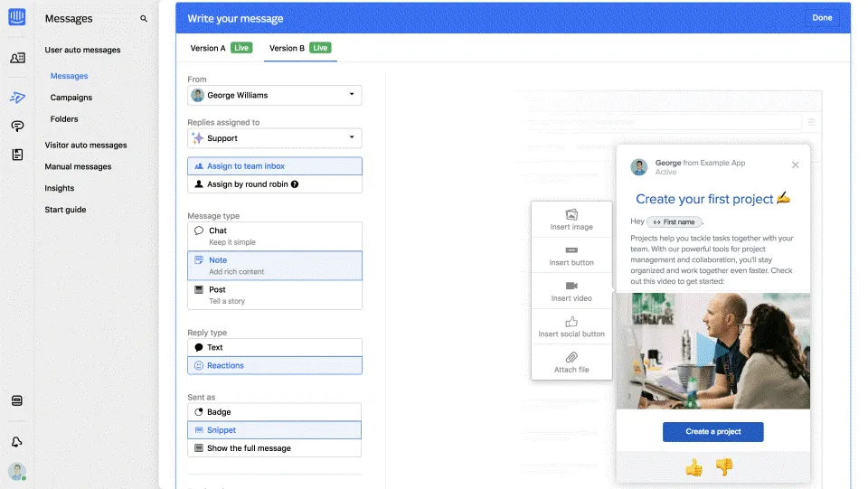The width and height of the screenshot is (868, 489).
Task: Open the From sender dropdown
Action: pos(275,95)
